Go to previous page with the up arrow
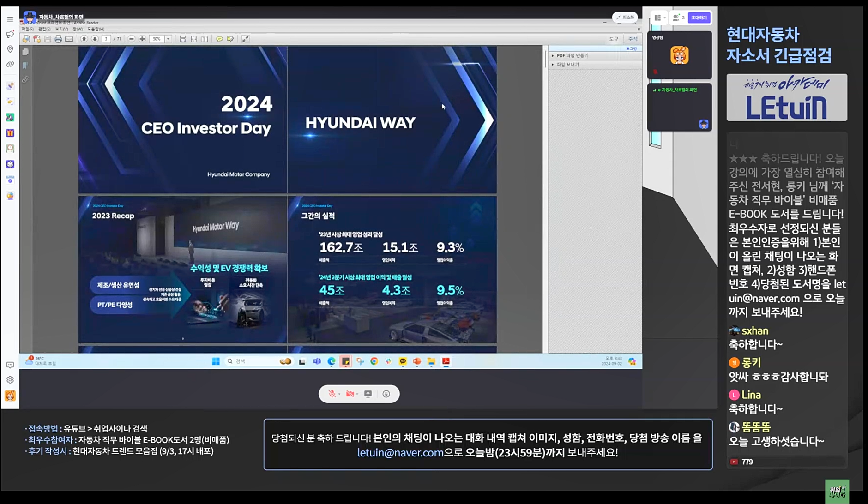868x504 pixels. 84,39
